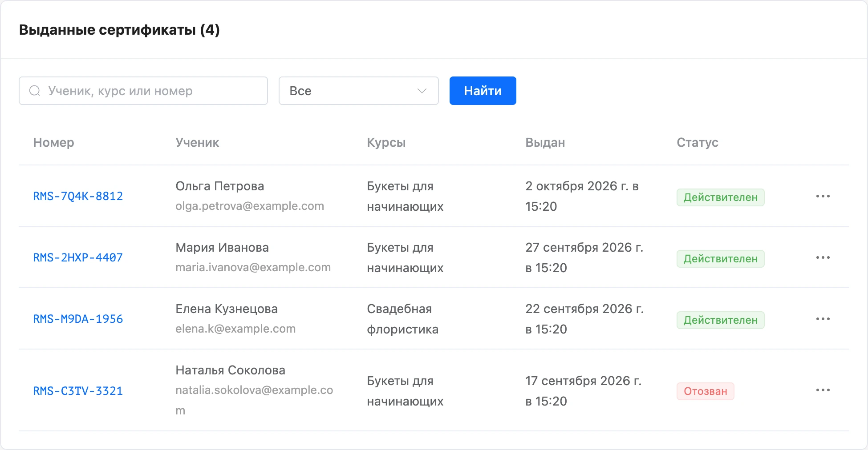
Task: Click student name Елена Кузнецова
Action: tap(227, 309)
